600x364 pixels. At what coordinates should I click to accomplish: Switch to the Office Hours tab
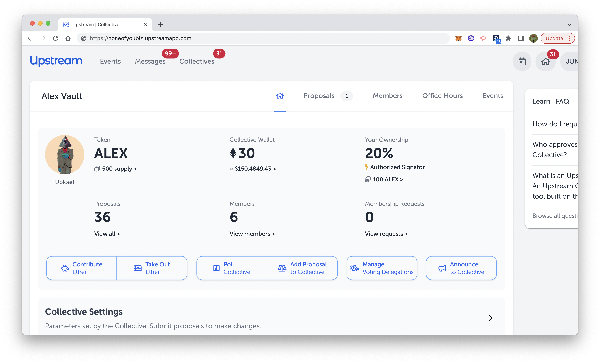click(x=442, y=96)
